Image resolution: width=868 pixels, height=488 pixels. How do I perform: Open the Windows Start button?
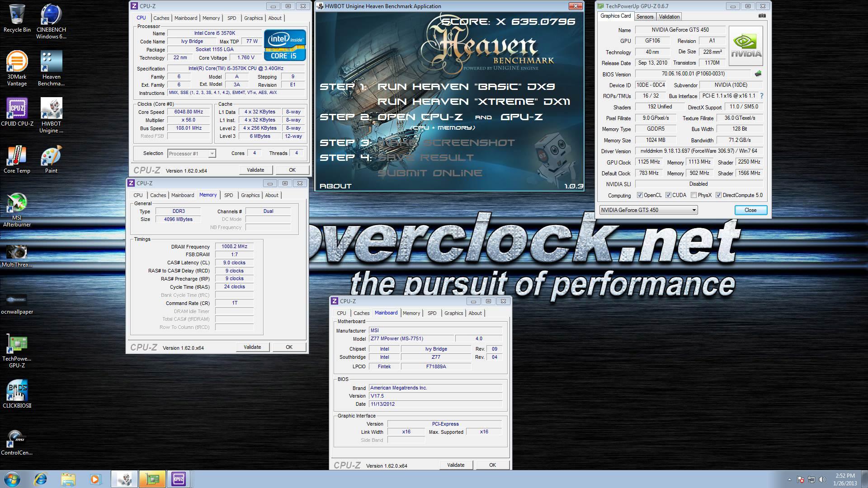12,479
